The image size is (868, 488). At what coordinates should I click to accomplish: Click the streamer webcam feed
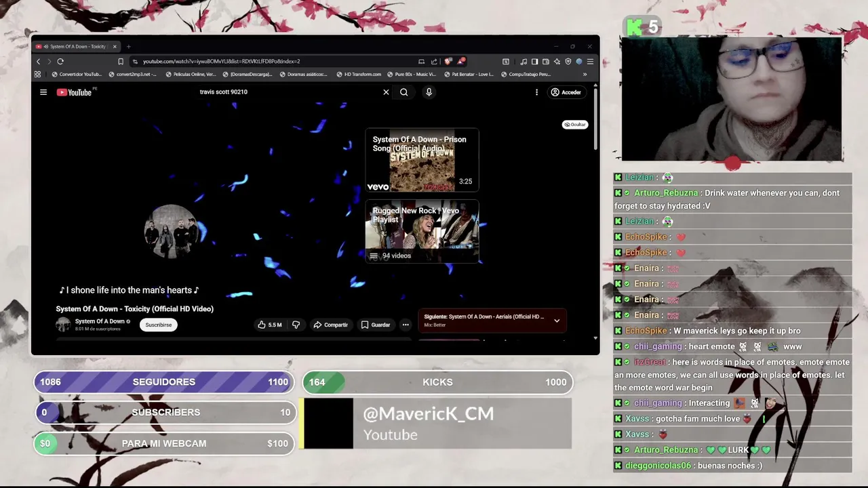coord(732,99)
